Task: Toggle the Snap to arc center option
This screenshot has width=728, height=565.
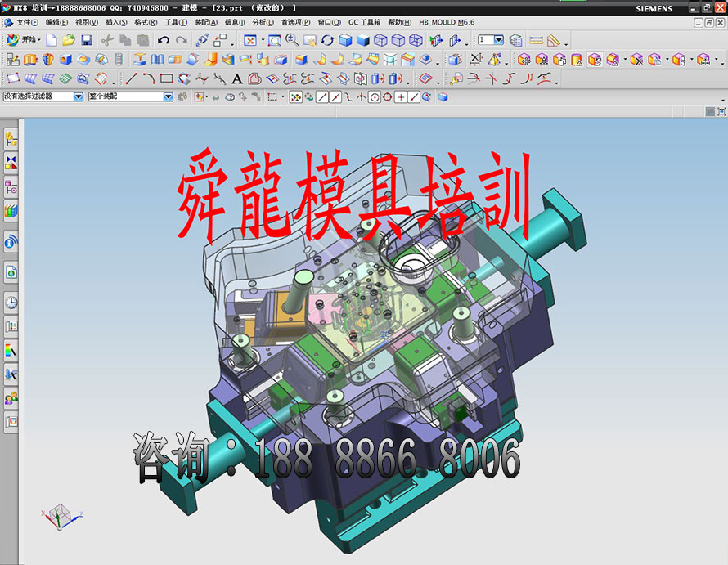Action: pyautogui.click(x=374, y=97)
